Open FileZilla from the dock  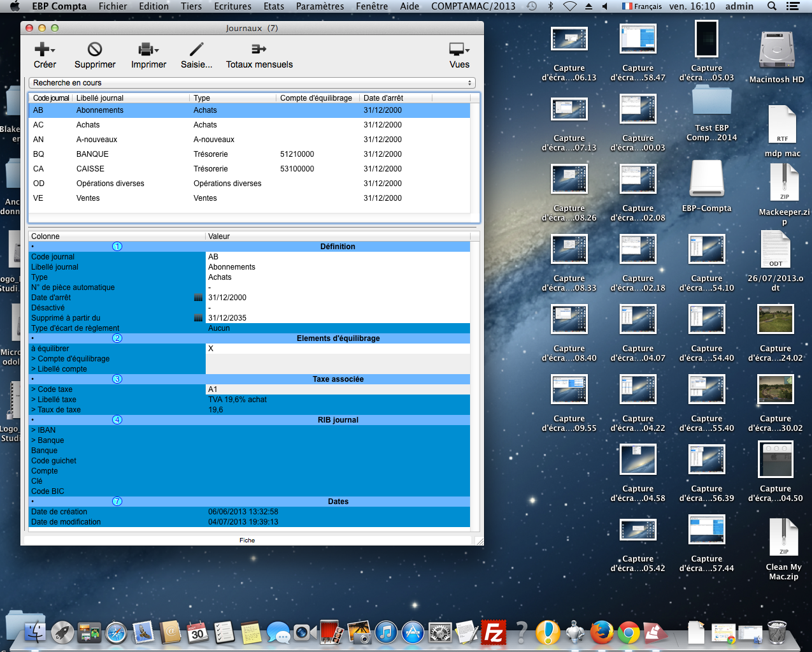[x=494, y=632]
